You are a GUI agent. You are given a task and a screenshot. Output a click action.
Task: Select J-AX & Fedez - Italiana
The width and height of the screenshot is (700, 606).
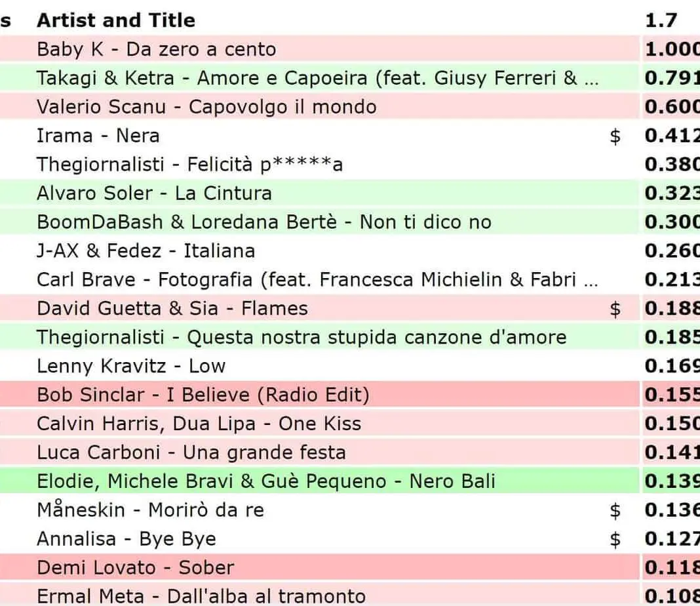(x=146, y=251)
